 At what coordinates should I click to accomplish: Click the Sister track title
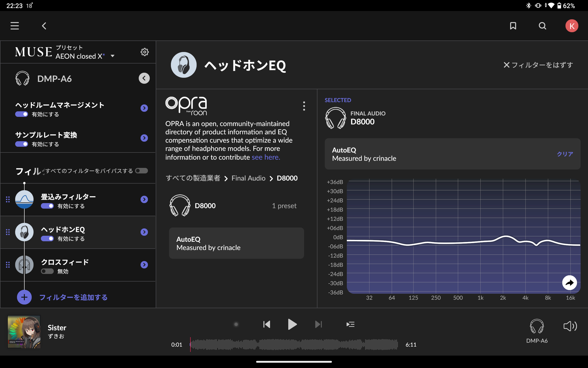[57, 328]
